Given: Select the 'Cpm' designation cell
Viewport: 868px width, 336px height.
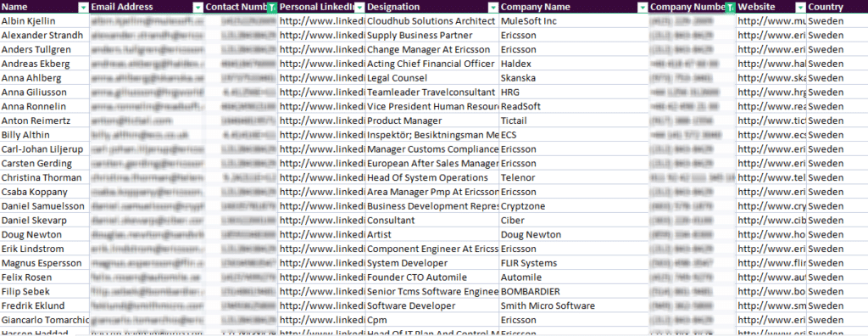Looking at the screenshot, I should pos(431,320).
